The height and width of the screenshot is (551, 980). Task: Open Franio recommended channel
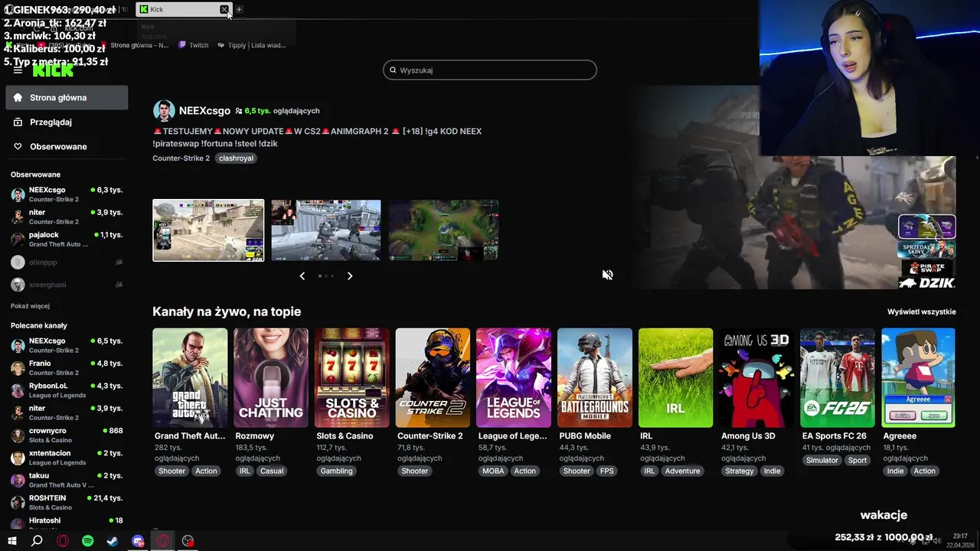pos(67,368)
